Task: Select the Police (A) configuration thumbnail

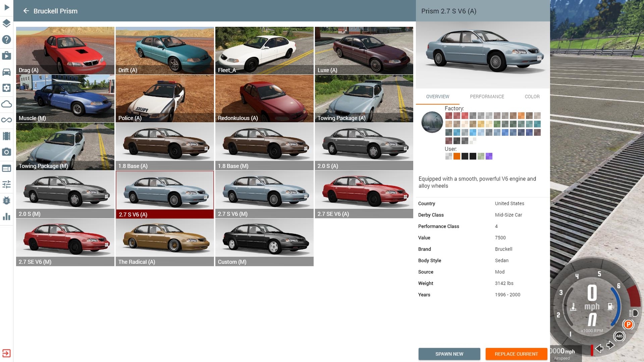Action: pyautogui.click(x=165, y=99)
